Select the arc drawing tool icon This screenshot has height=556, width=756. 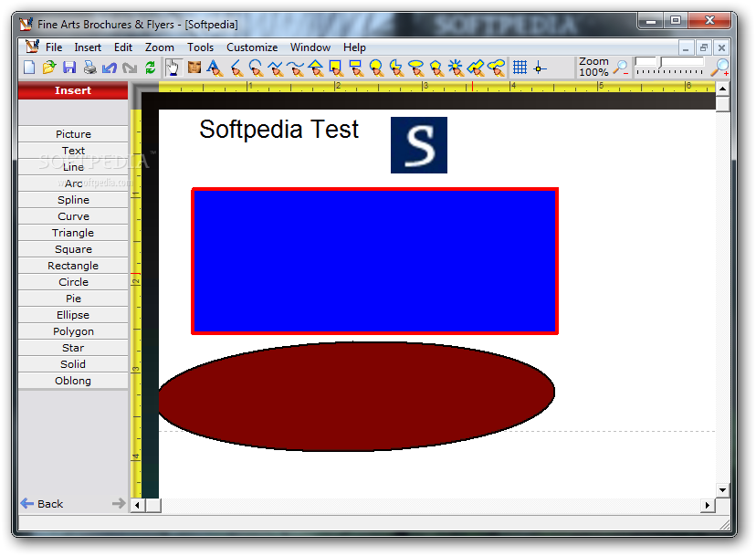pos(256,68)
